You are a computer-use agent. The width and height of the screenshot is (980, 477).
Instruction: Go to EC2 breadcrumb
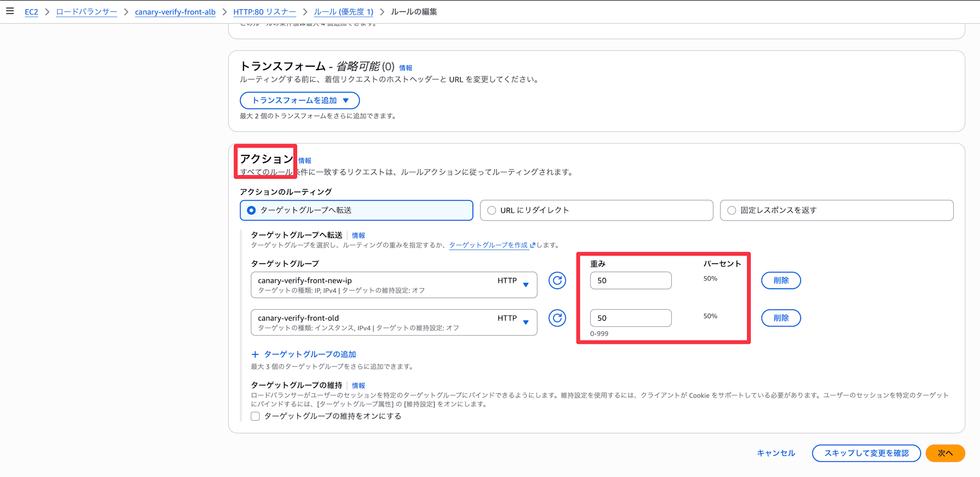point(31,12)
